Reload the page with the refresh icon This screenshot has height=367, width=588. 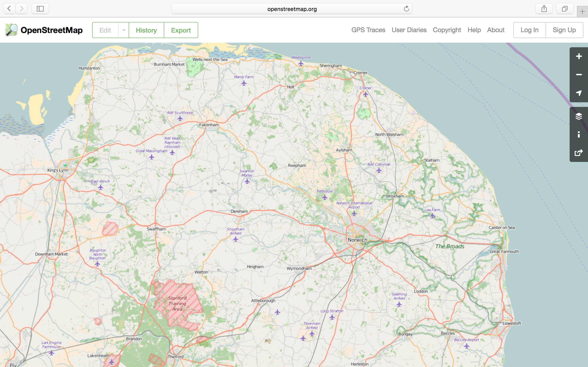click(406, 9)
